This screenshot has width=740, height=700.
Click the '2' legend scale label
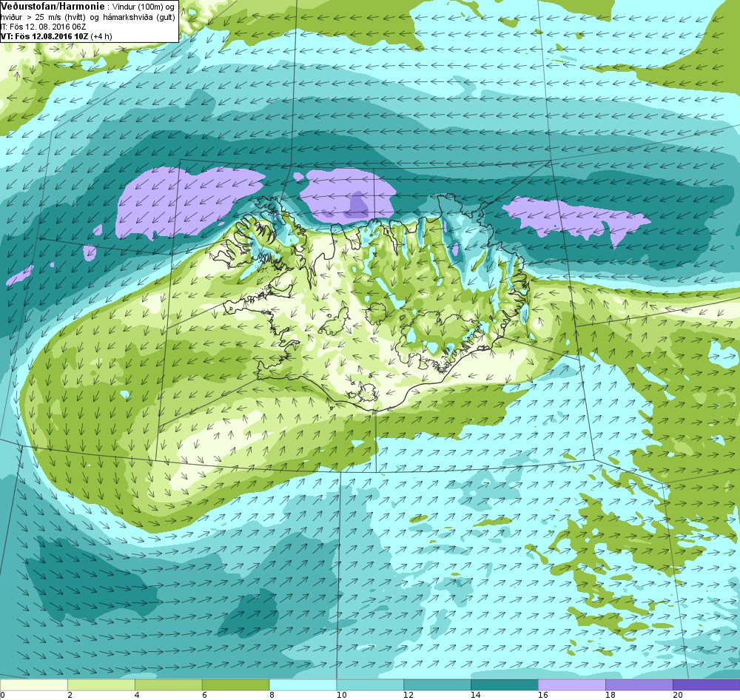[70, 694]
